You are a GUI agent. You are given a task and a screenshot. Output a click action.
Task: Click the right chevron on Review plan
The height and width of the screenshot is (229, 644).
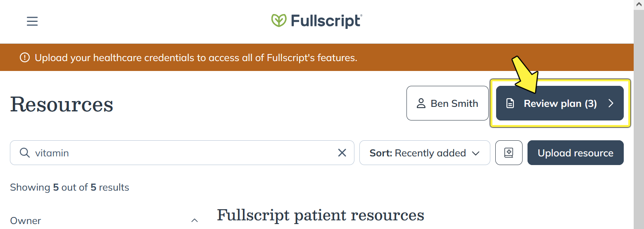tap(611, 104)
